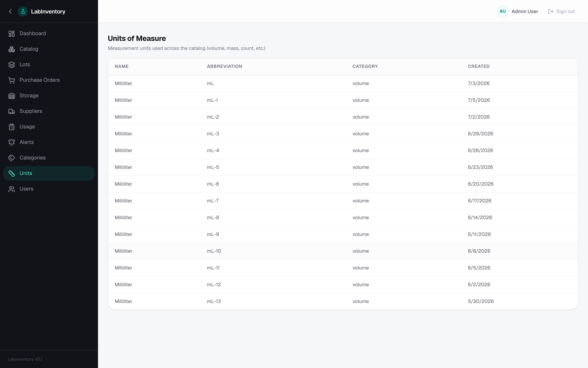This screenshot has height=368, width=588.
Task: Select abbreviation cell 'mL-1'
Action: [212, 100]
